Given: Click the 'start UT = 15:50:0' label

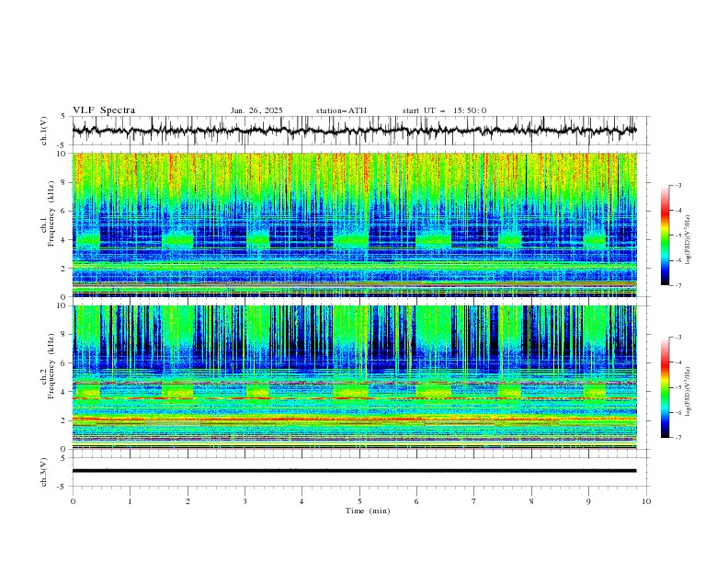Looking at the screenshot, I should (x=444, y=110).
